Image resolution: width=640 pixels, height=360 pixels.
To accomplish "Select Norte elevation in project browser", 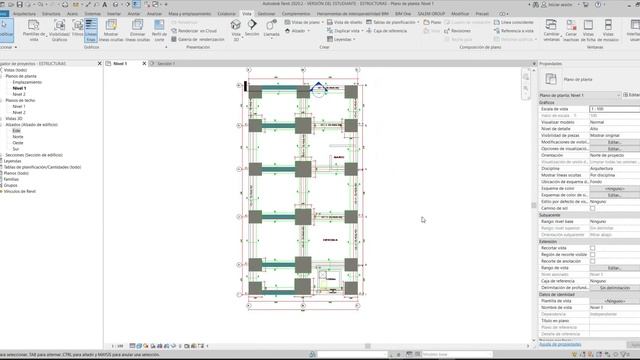I will coord(18,137).
